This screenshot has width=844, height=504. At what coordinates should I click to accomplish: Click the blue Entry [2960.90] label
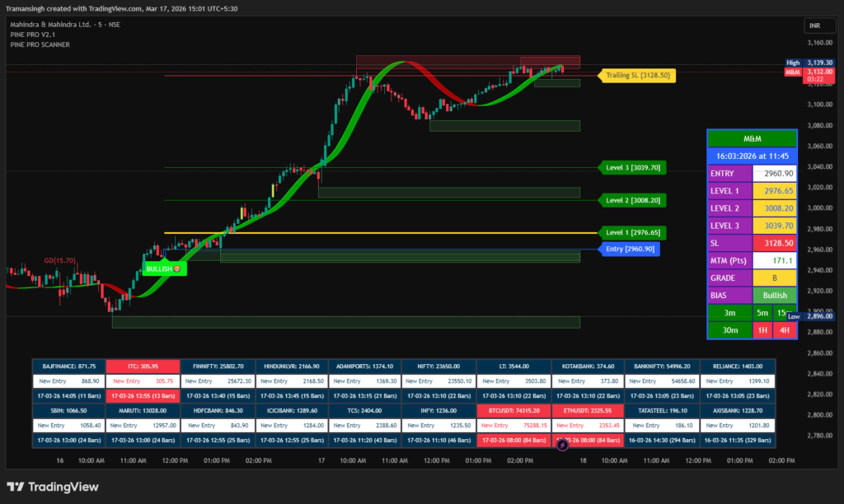630,249
